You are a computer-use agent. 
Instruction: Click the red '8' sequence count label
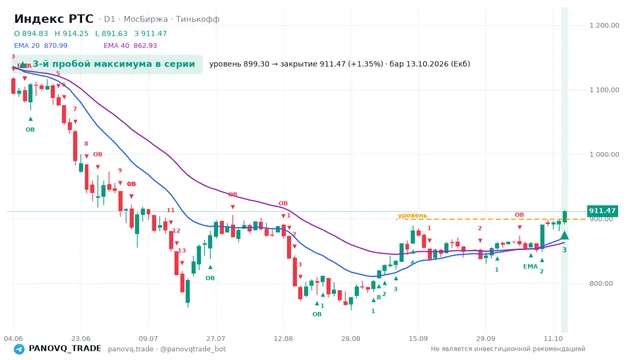[86, 144]
